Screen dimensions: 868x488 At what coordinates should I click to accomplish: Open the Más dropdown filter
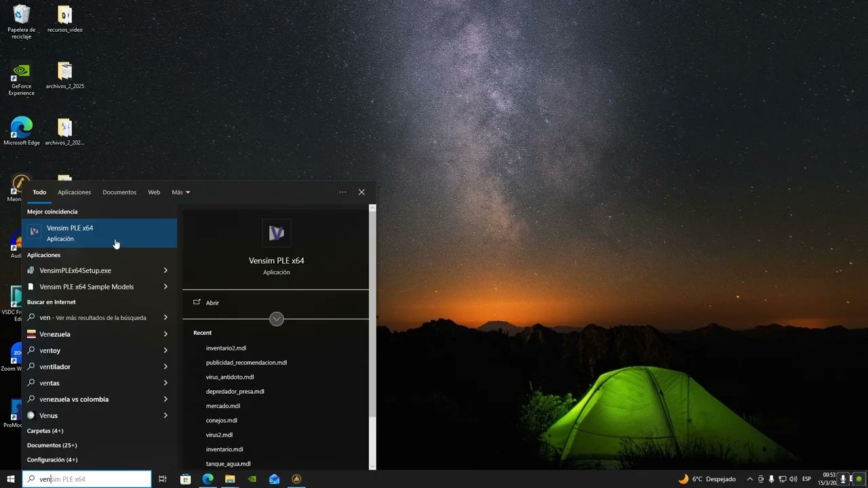(181, 192)
